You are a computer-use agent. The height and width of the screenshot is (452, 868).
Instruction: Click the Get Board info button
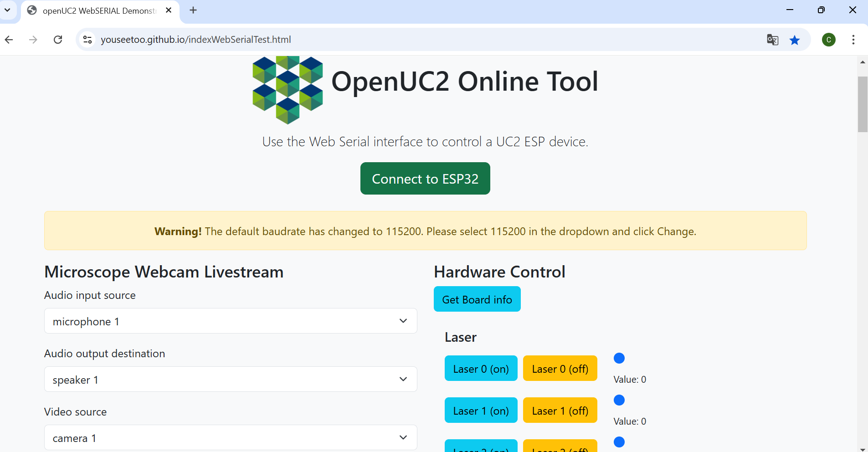coord(477,299)
